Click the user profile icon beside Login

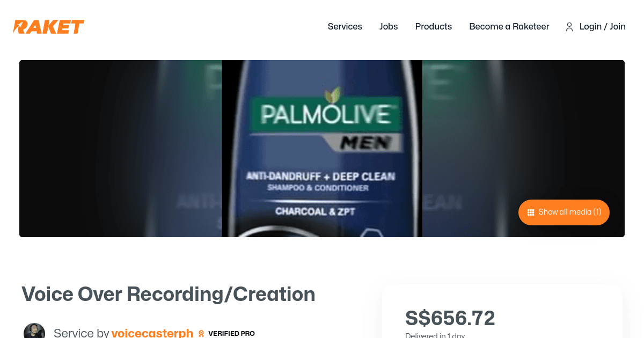click(569, 27)
